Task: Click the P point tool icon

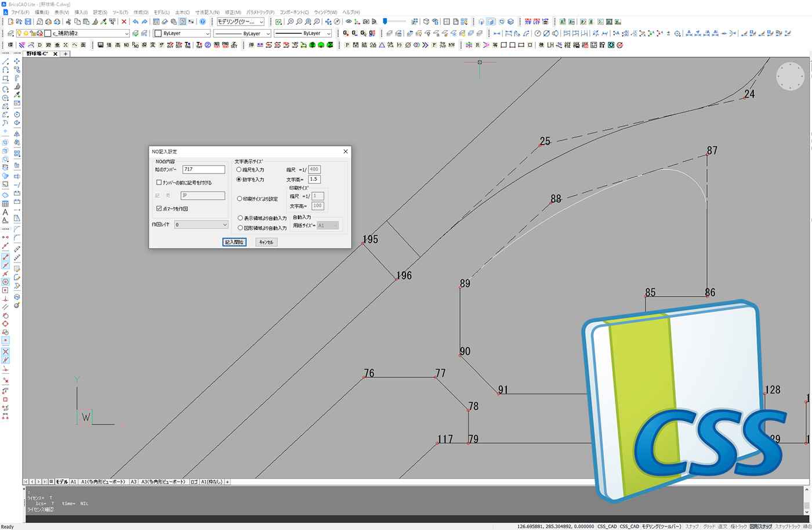Action: click(x=347, y=45)
